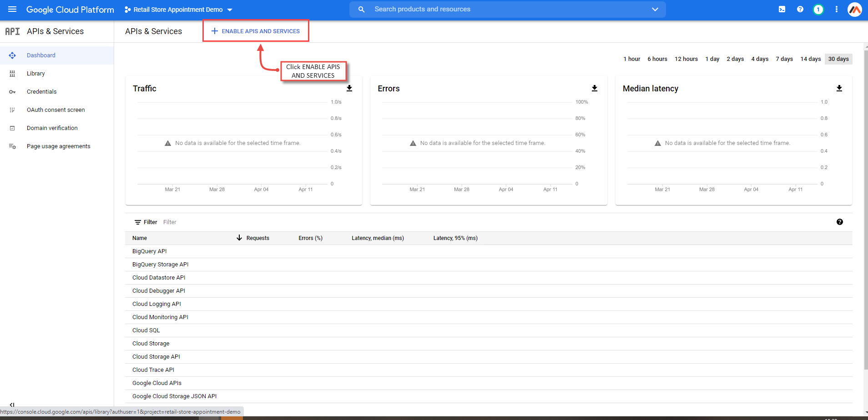Viewport: 868px width, 420px height.
Task: Go to Dashboard in sidebar
Action: (x=57, y=55)
